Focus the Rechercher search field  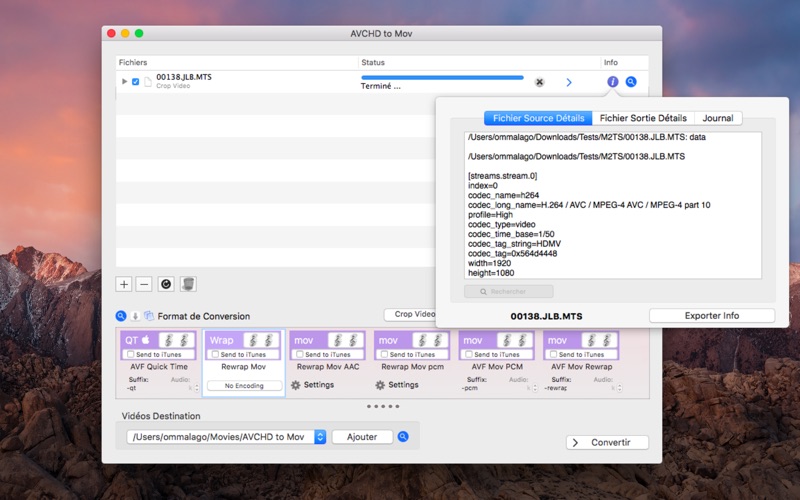(x=509, y=291)
